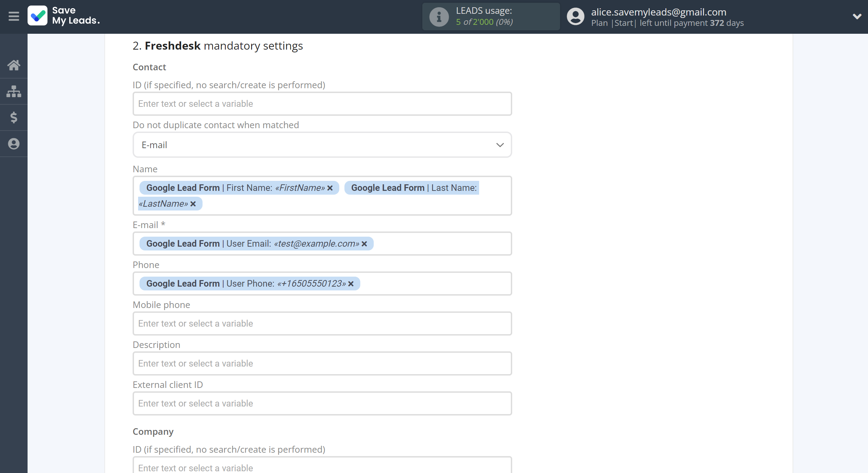This screenshot has width=868, height=473.
Task: Open the duplicate contact match dropdown
Action: click(322, 145)
